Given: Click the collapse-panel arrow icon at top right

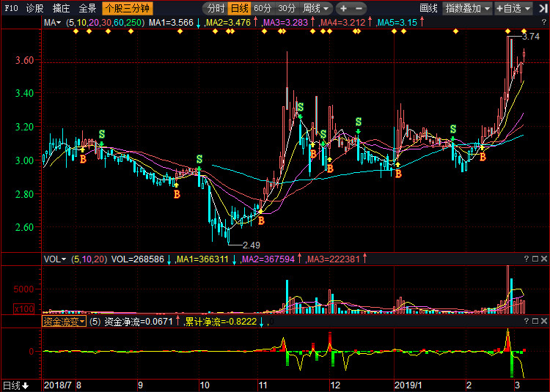Looking at the screenshot, I should (x=543, y=8).
